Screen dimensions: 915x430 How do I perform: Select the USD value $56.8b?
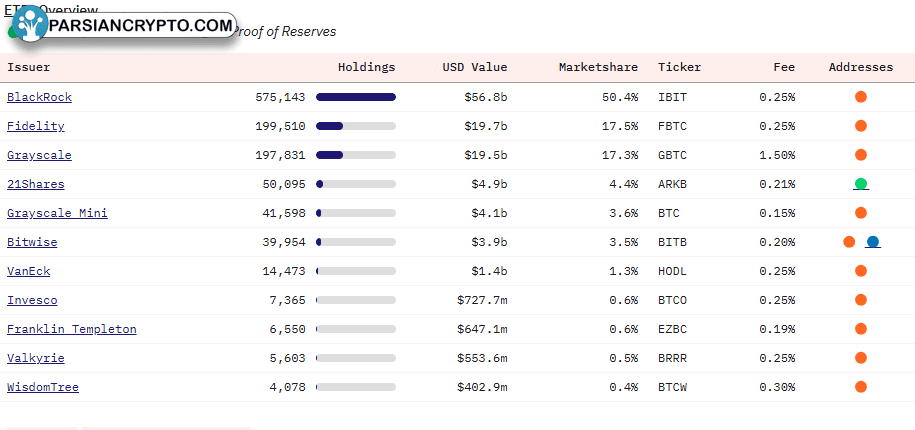(486, 97)
